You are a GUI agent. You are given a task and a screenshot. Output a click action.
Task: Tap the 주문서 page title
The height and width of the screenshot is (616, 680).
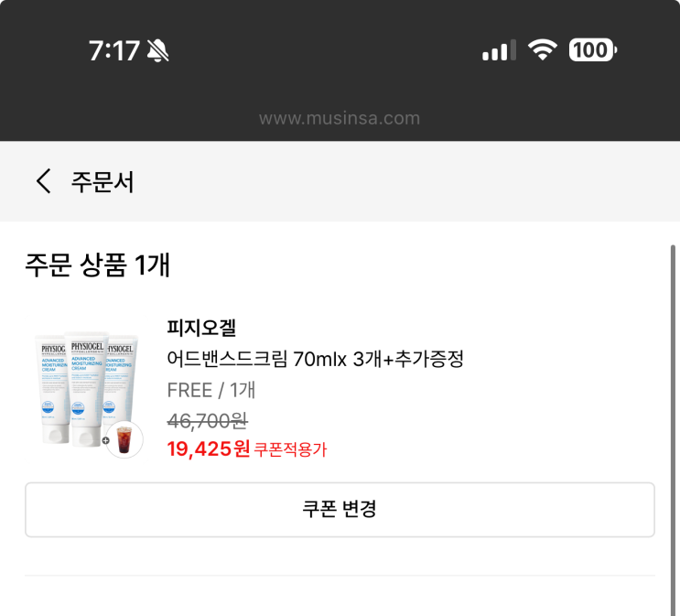pyautogui.click(x=103, y=182)
